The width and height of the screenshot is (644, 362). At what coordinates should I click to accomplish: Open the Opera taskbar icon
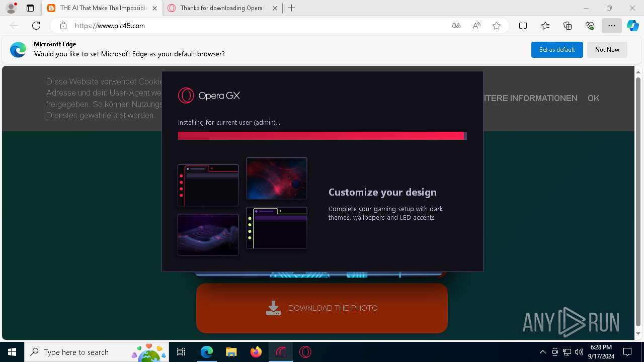305,352
